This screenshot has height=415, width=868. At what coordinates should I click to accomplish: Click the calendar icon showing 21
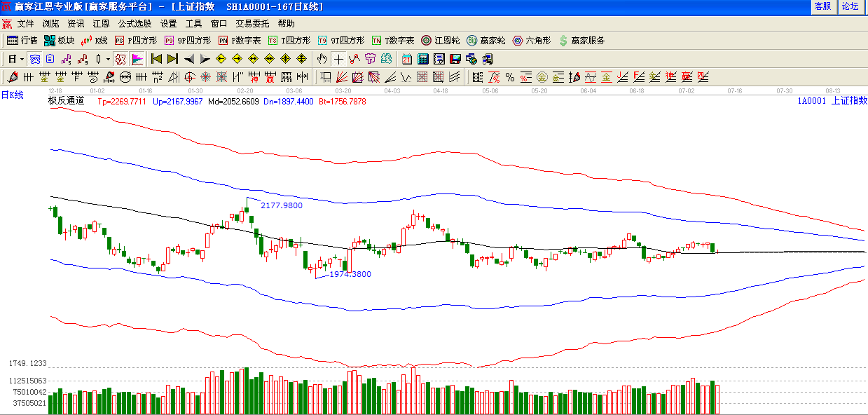click(407, 59)
